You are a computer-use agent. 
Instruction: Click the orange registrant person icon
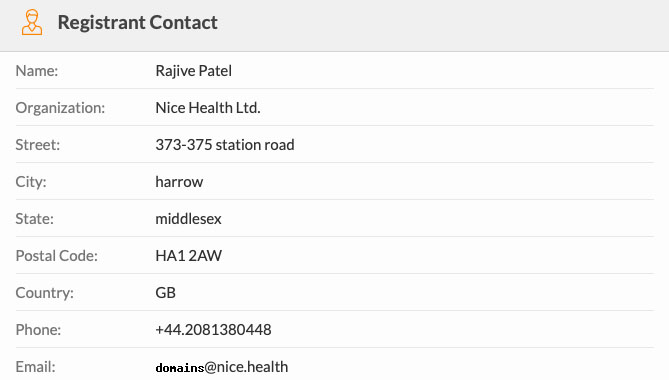[32, 23]
